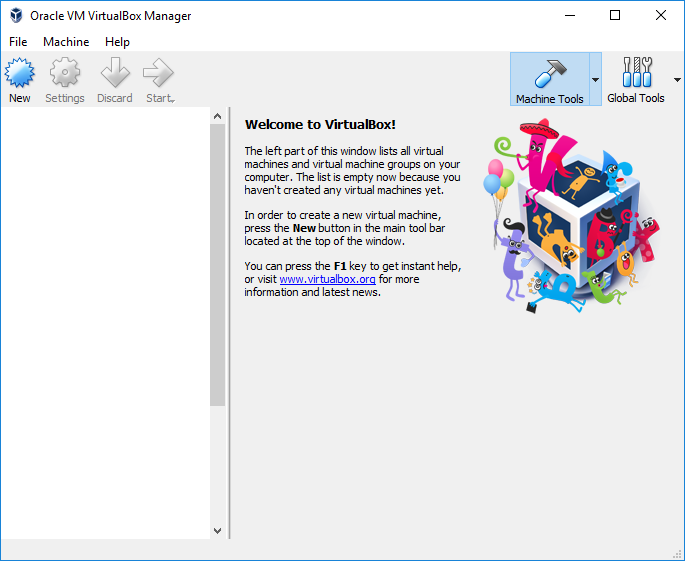The image size is (685, 561).
Task: Click the VirtualBox mascot cube illustration
Action: [x=572, y=215]
